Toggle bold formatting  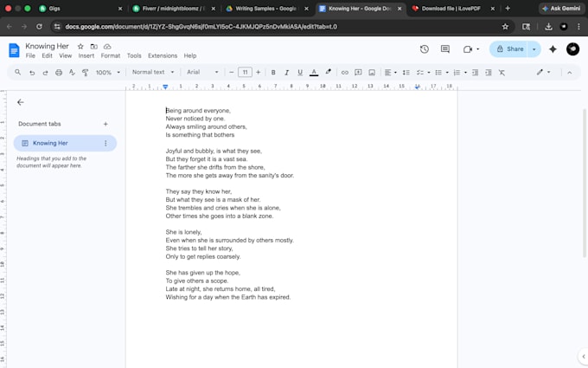273,73
